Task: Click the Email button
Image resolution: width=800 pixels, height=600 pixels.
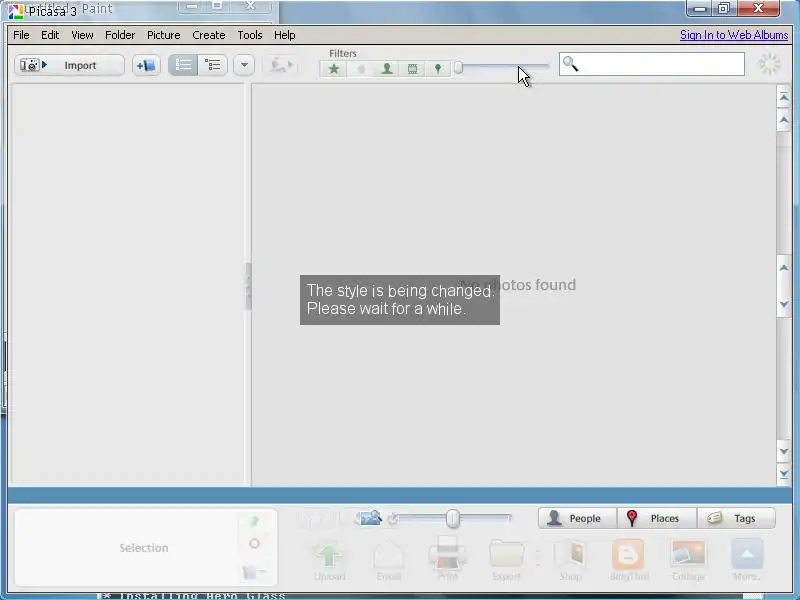Action: coord(388,560)
